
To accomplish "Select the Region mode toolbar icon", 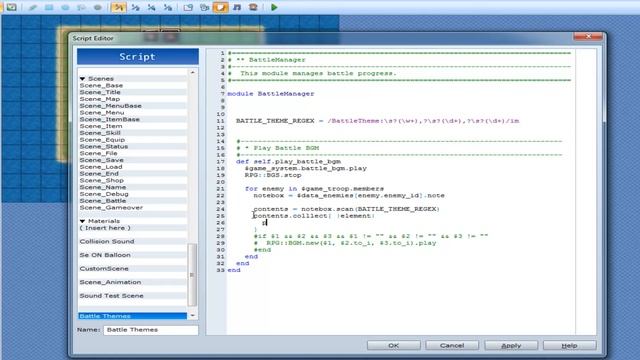I will 12,7.
